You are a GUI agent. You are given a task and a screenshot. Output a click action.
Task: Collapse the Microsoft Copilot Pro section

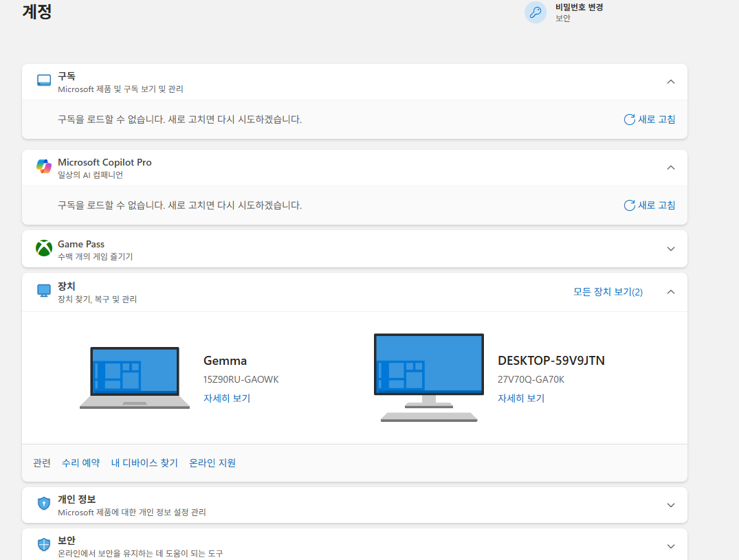[x=671, y=168]
